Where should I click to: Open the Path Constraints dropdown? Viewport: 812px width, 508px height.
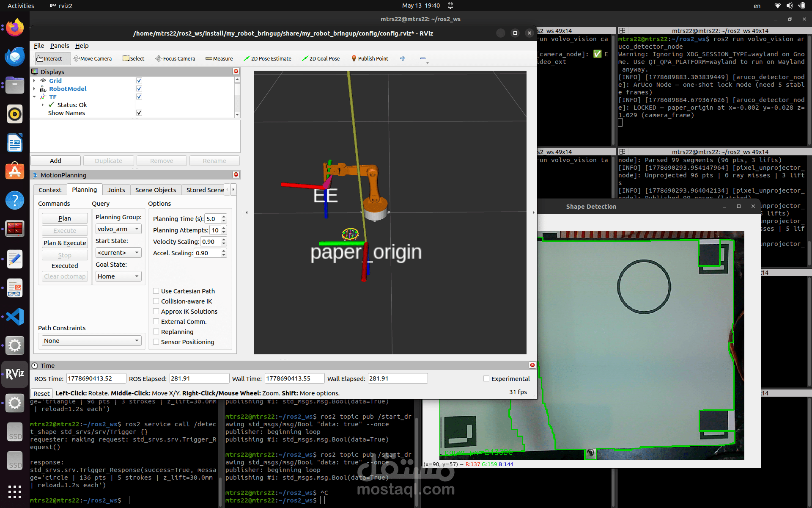coord(91,341)
